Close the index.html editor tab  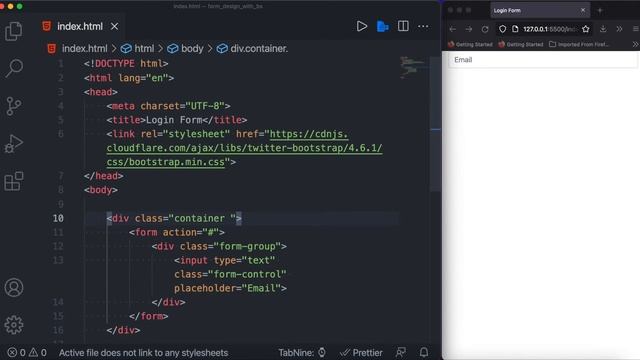[x=115, y=27]
